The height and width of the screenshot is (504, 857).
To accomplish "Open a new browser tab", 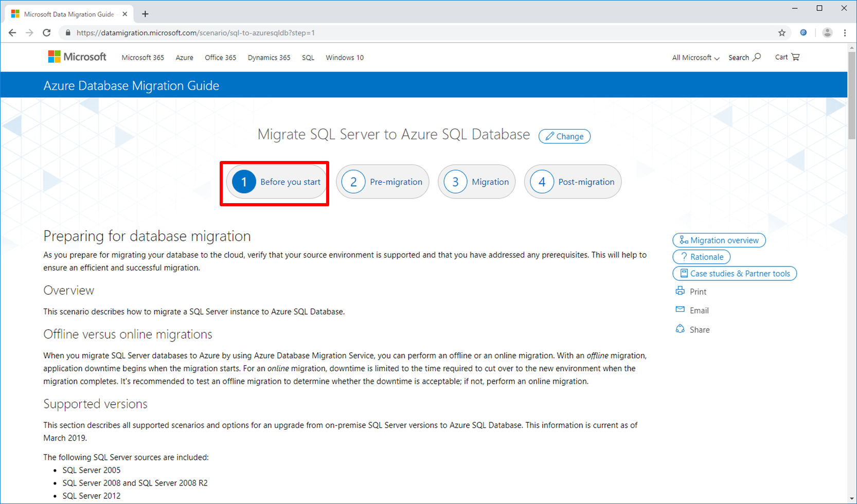I will 145,14.
